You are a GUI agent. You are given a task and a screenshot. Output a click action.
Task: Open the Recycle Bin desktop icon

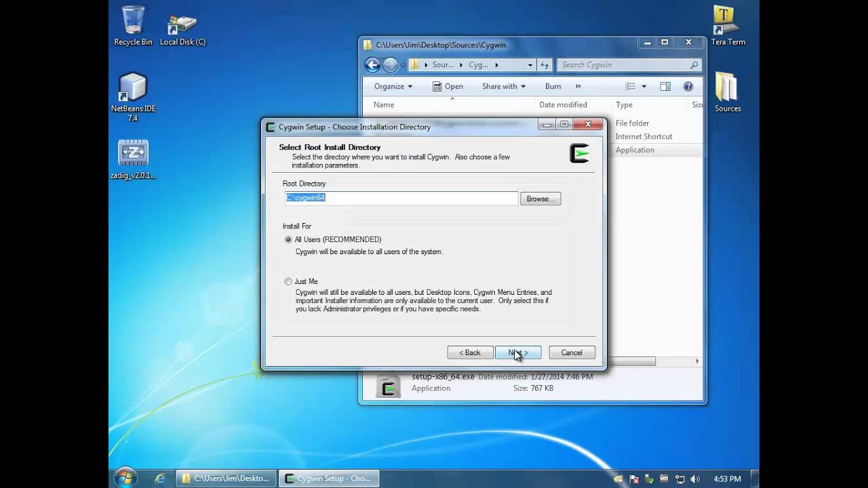pos(133,26)
